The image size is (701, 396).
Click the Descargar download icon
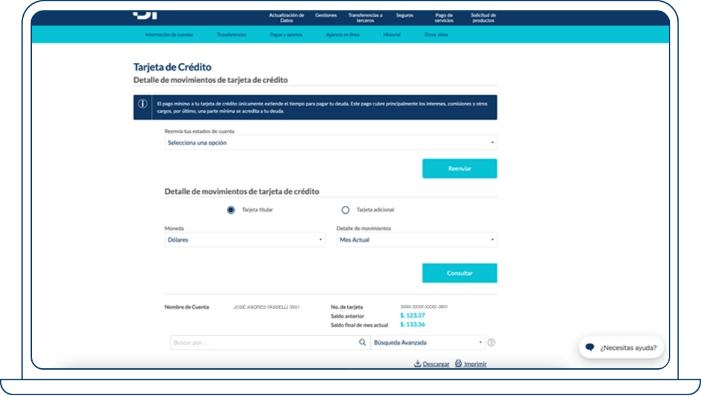click(x=417, y=363)
